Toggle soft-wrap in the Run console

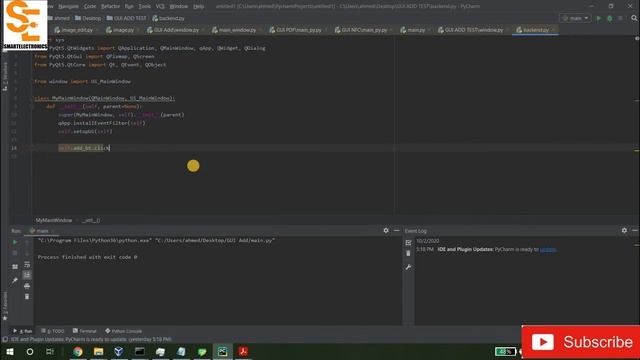27,264
